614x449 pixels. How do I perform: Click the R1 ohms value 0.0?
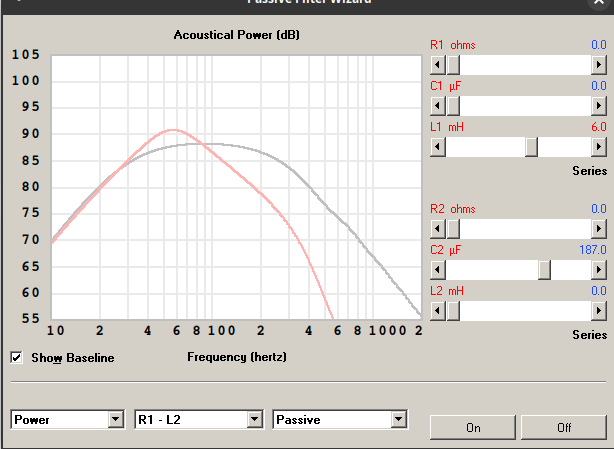599,45
